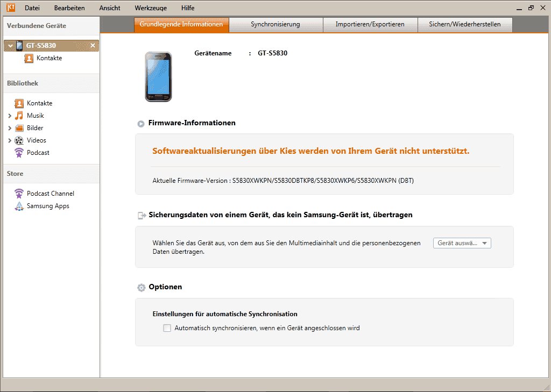The image size is (551, 392).
Task: Click the Einstellungen für automatische Synchronisation label
Action: pos(225,314)
